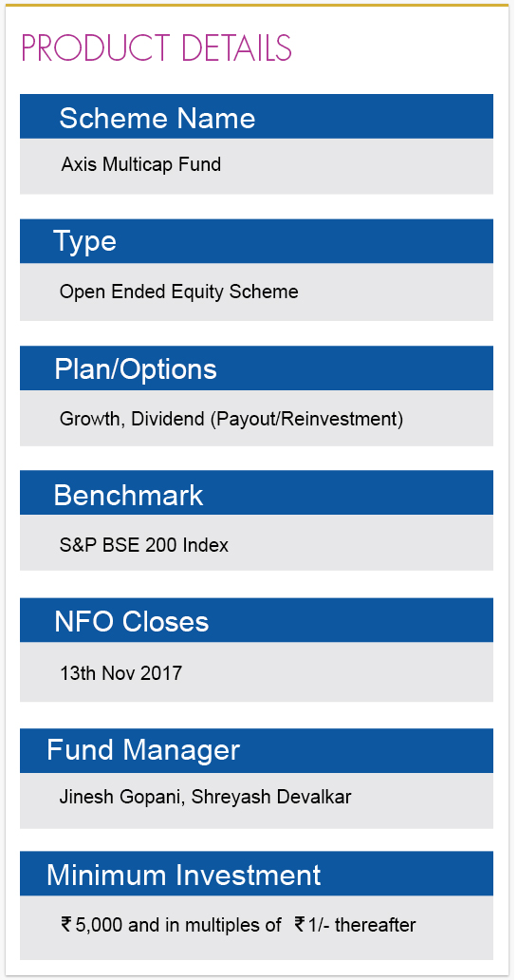
Task: Select the Benchmark header bar
Action: [x=256, y=493]
